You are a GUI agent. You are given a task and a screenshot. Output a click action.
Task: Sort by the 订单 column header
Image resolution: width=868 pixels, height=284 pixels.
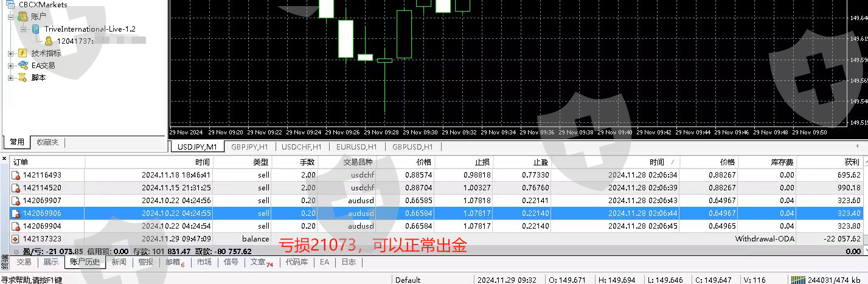coord(47,162)
